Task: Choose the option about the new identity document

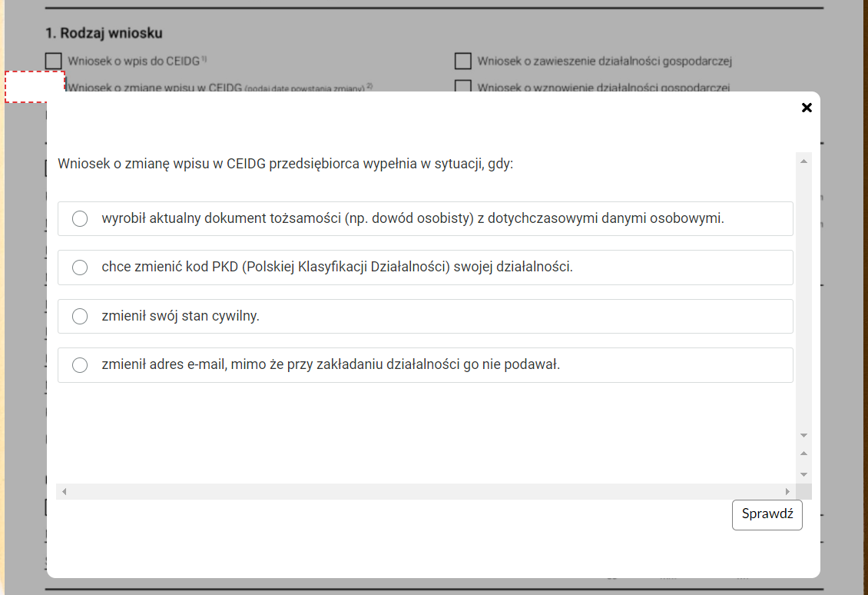Action: 80,219
